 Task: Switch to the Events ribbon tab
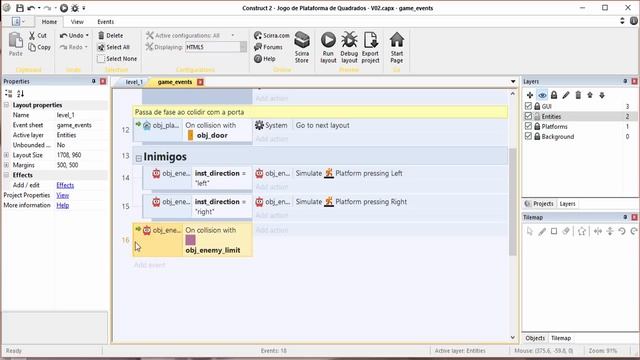[x=105, y=22]
